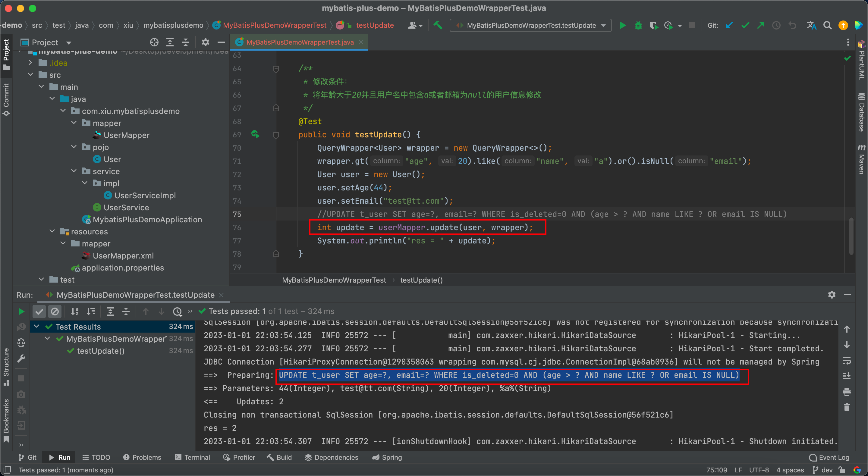
Task: Open the TODO tool window tab
Action: click(96, 457)
